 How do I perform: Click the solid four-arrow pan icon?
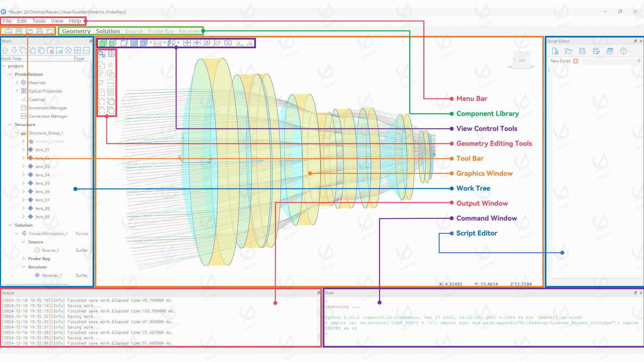(x=187, y=43)
